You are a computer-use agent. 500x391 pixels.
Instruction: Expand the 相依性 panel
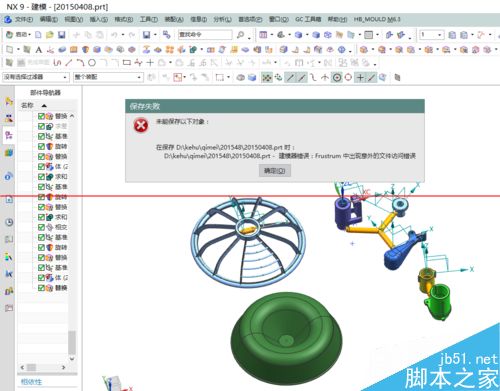pos(31,382)
